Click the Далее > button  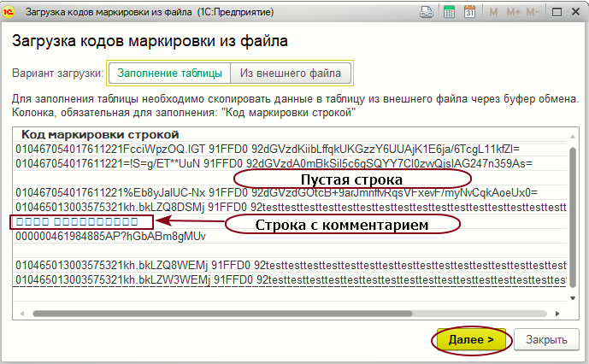471,340
